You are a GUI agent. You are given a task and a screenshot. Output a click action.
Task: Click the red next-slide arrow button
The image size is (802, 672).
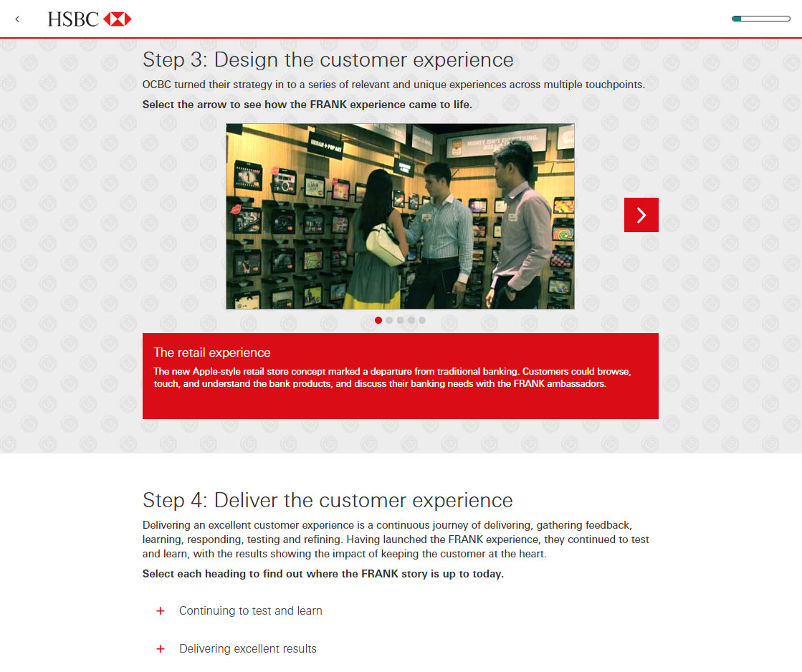pyautogui.click(x=641, y=215)
